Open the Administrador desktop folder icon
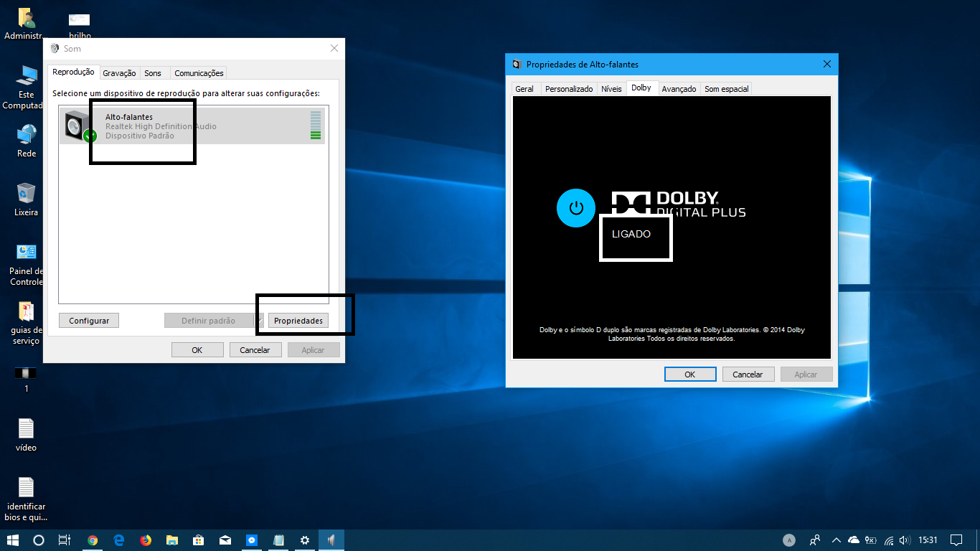The image size is (980, 551). tap(27, 19)
